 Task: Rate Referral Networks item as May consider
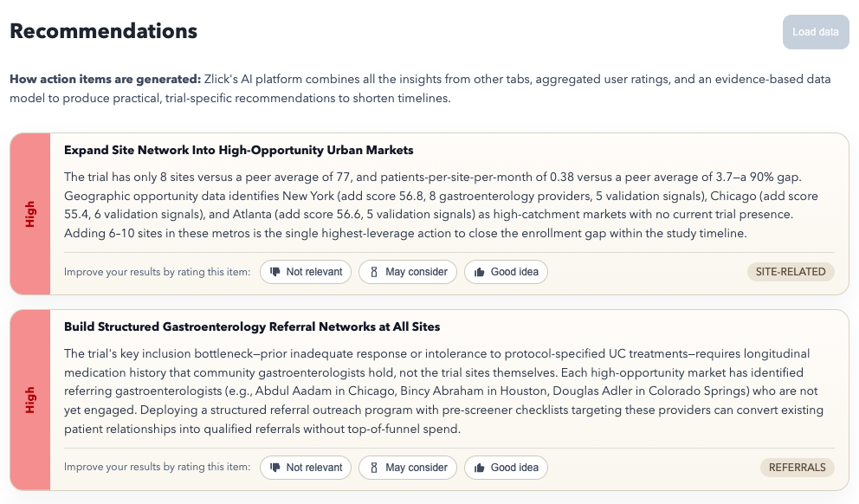(408, 468)
